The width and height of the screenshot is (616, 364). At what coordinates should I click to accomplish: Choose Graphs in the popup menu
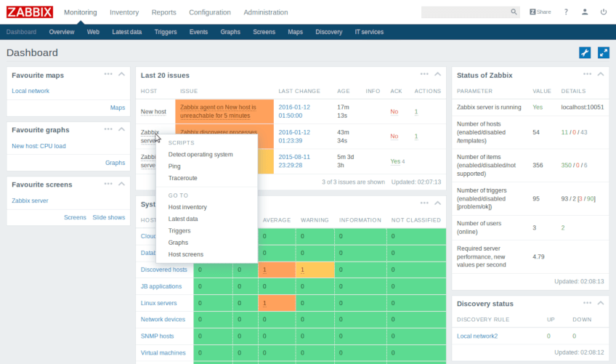click(178, 243)
